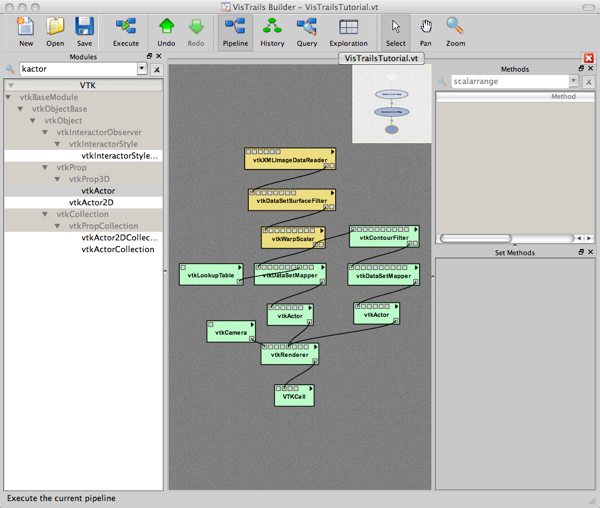Close the Methods panel

pos(590,68)
